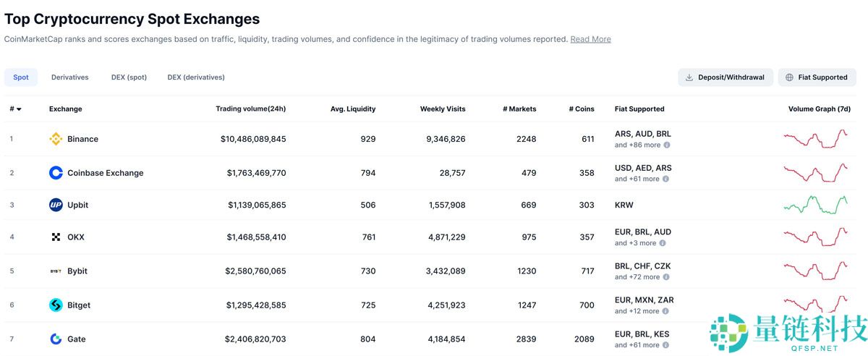Click OKX's trading volume $1,468,558,410
The image size is (868, 356).
[x=256, y=237]
